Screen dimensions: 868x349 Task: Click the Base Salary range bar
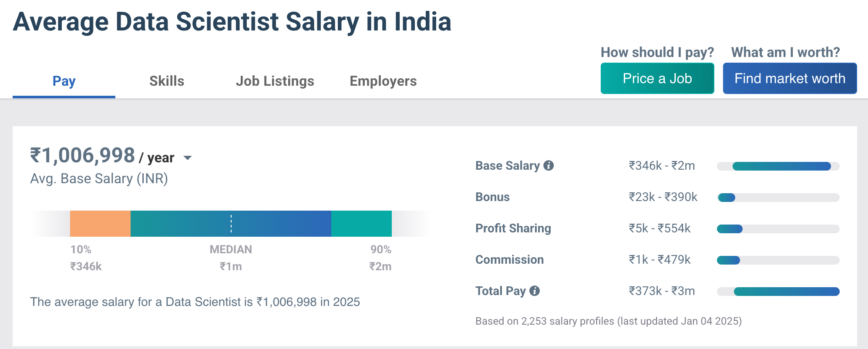778,165
